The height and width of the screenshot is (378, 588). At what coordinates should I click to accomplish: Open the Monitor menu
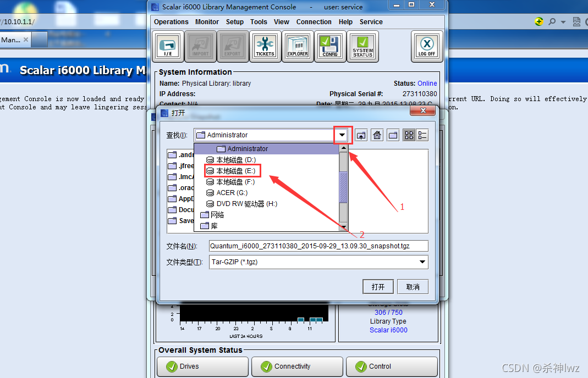click(x=207, y=22)
